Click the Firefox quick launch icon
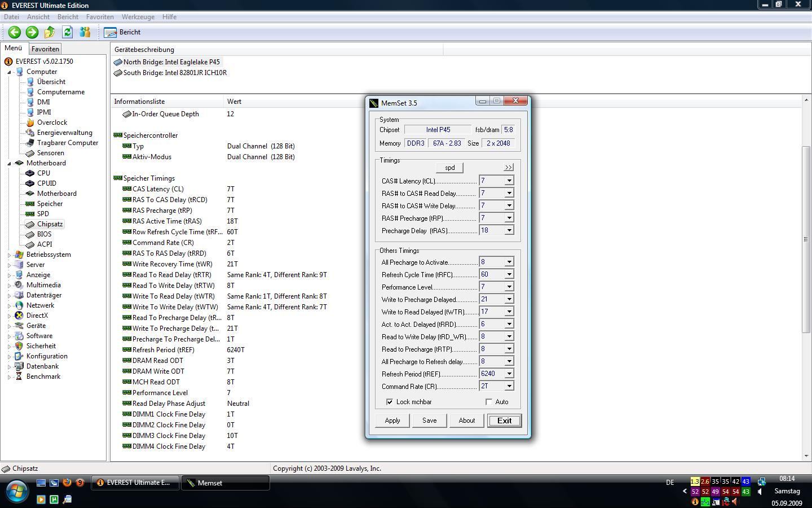The width and height of the screenshot is (812, 508). [67, 483]
